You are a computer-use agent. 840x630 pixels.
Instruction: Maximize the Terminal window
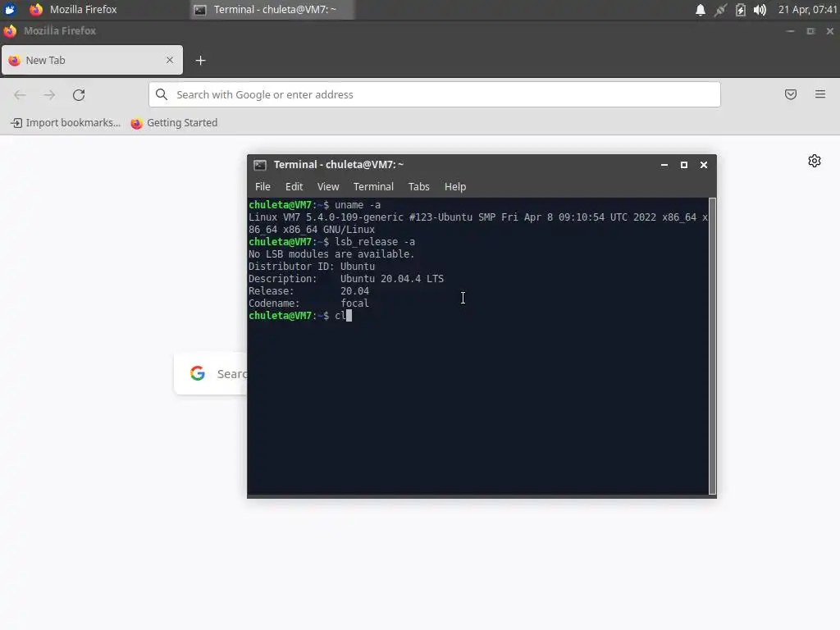[684, 165]
